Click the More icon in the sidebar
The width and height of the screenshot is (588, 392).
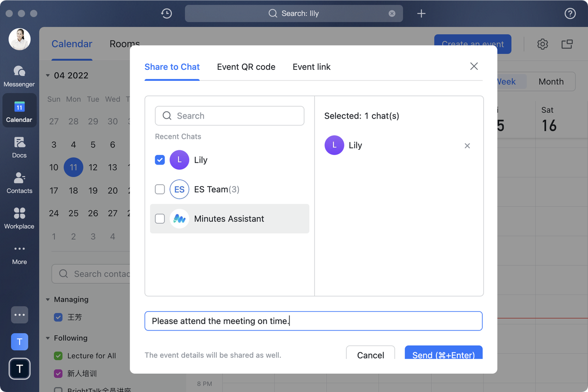[x=19, y=254]
